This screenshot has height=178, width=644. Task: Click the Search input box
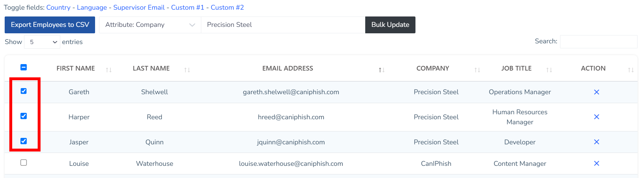pyautogui.click(x=598, y=42)
